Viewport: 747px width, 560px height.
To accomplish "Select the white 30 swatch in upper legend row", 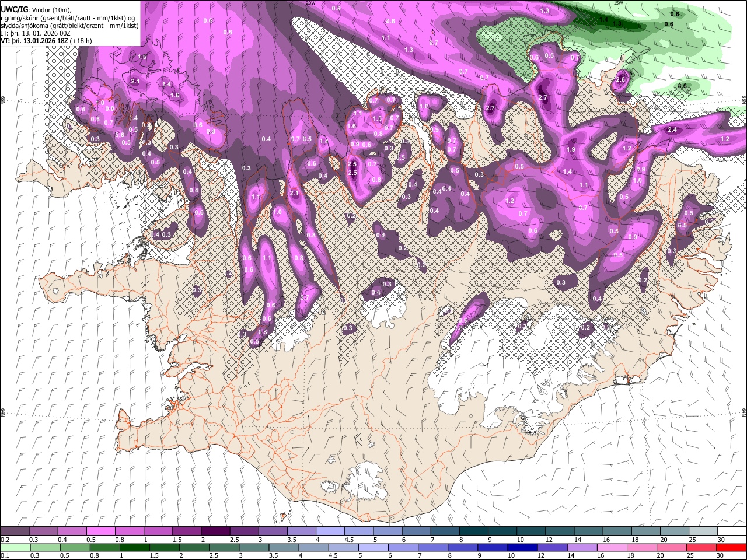I will pyautogui.click(x=732, y=531).
